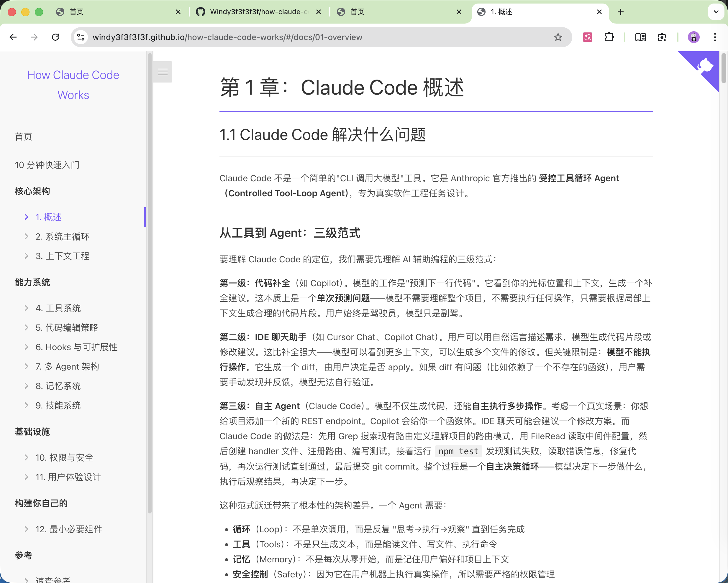Expand the "4. 工具系统" chevron
Screen dimensions: 728x583
pyautogui.click(x=27, y=308)
